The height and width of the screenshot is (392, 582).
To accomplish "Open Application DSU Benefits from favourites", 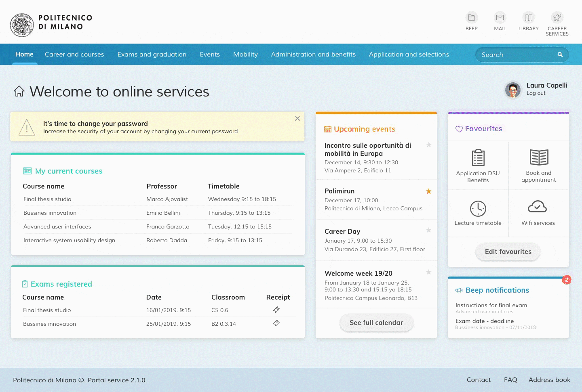I will coord(478,158).
